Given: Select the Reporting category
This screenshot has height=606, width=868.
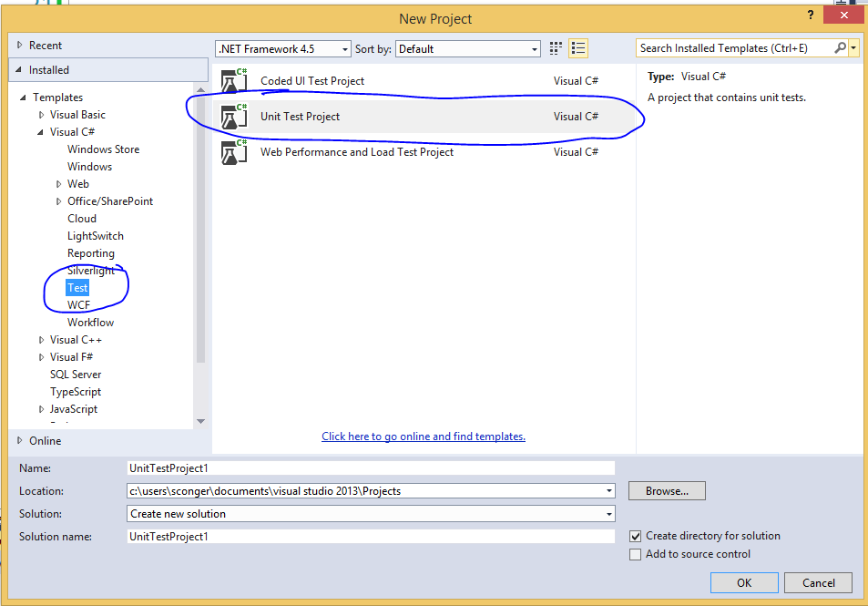Looking at the screenshot, I should tap(91, 253).
